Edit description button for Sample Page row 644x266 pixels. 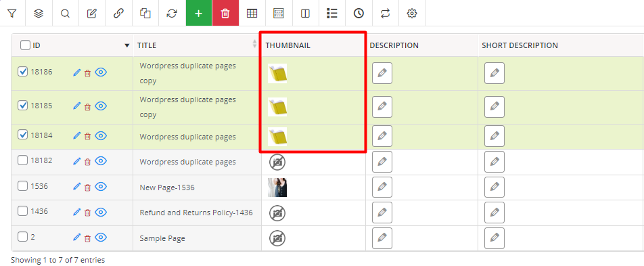coord(382,238)
